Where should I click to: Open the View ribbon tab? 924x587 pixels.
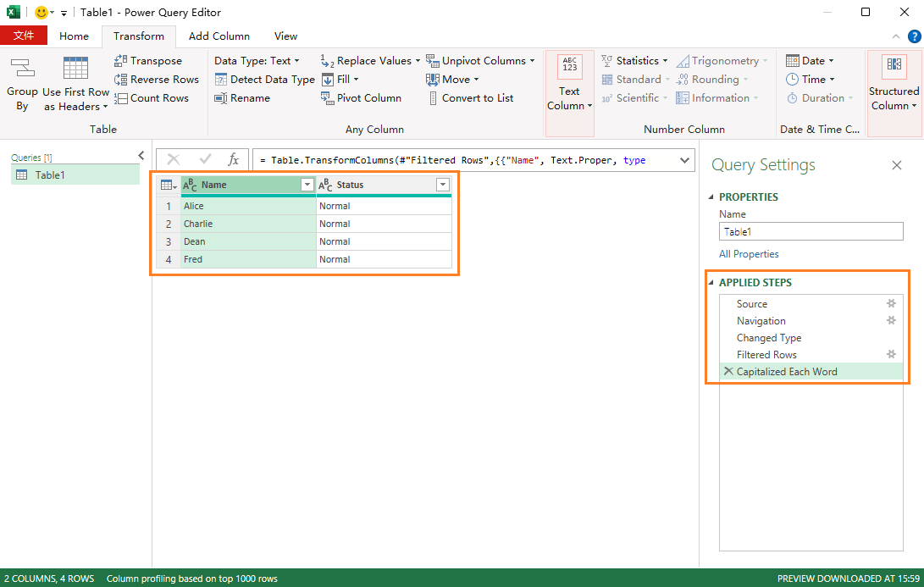[285, 36]
